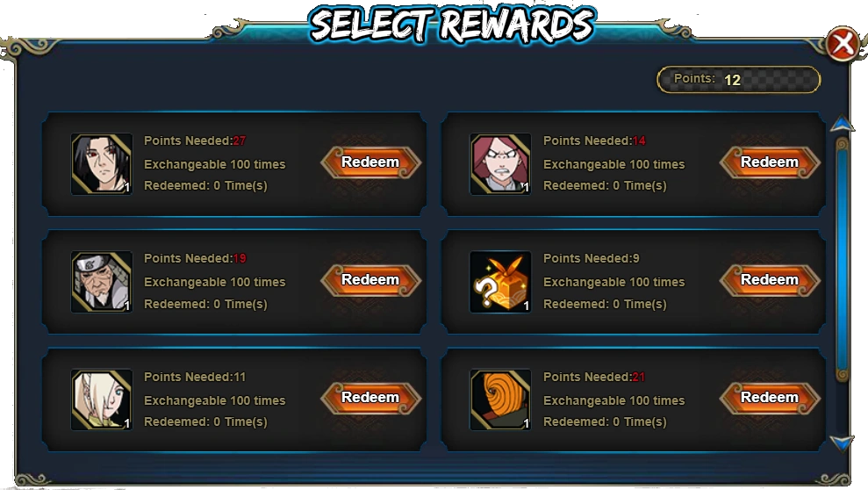Redeem the 11-point reward
The height and width of the screenshot is (490, 868).
(371, 398)
